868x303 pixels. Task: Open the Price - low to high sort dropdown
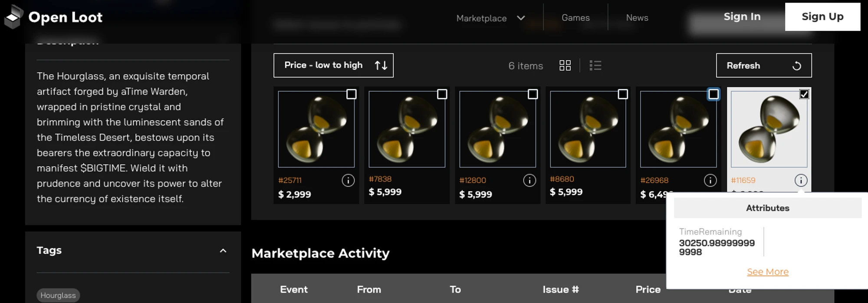click(333, 66)
